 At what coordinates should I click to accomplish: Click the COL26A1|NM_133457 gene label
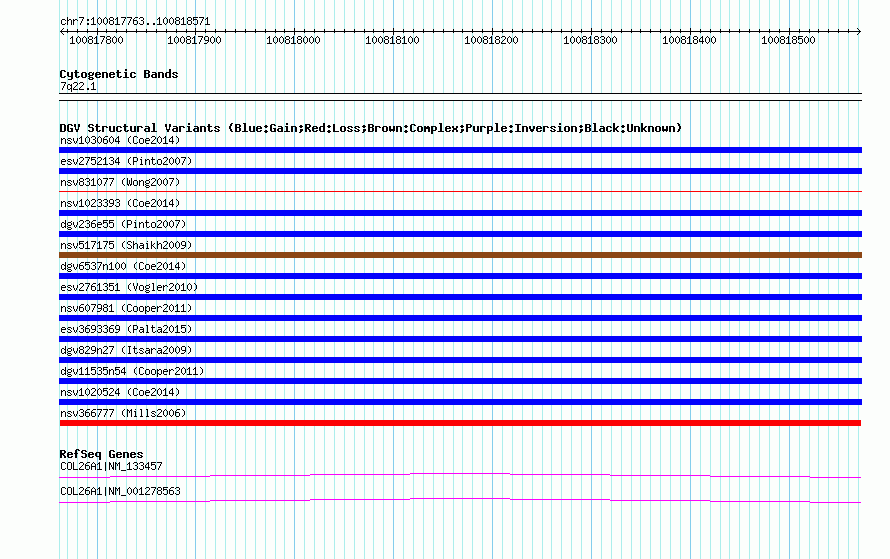(111, 466)
